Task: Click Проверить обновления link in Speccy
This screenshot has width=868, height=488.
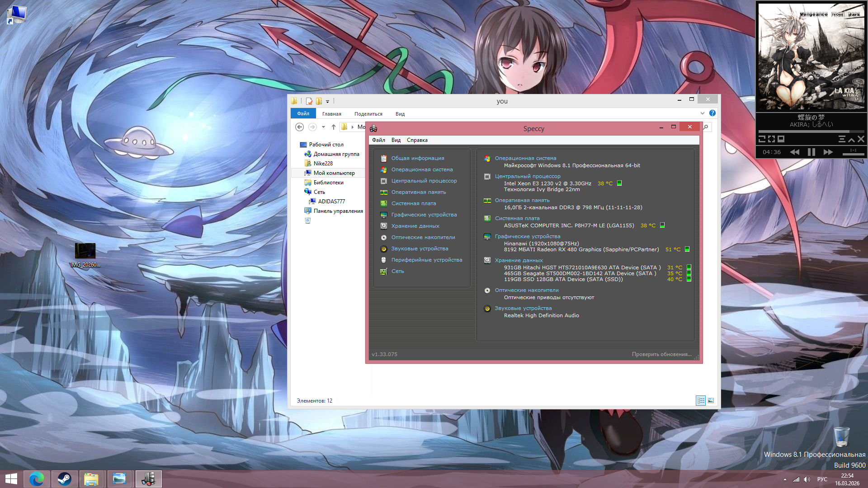Action: pyautogui.click(x=661, y=354)
